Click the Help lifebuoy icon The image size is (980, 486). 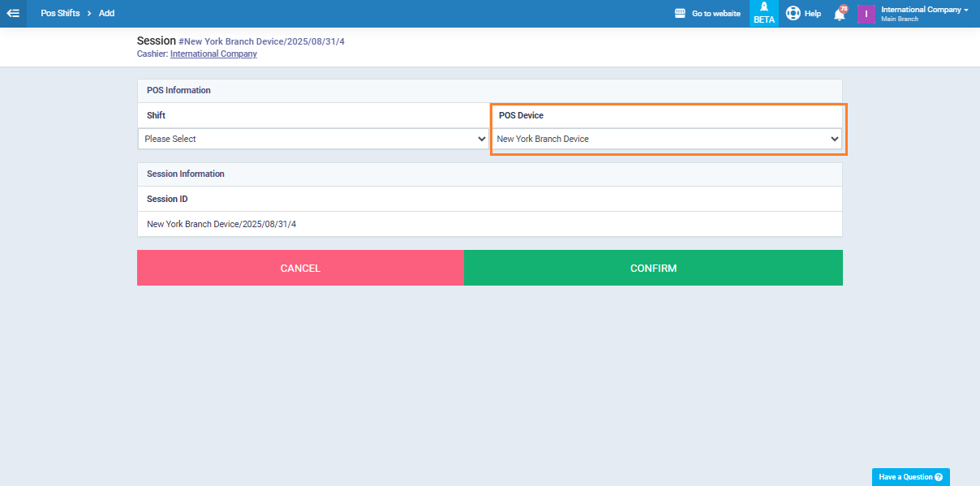(x=793, y=14)
